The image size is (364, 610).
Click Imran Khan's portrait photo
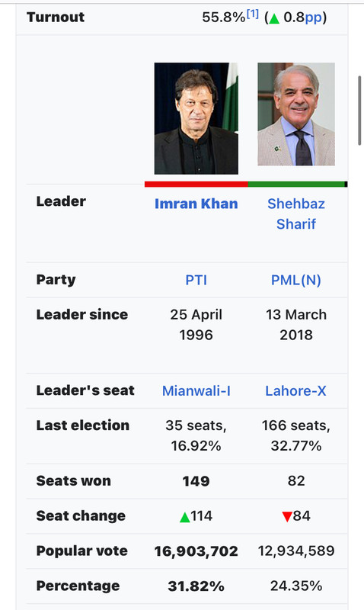pos(196,118)
